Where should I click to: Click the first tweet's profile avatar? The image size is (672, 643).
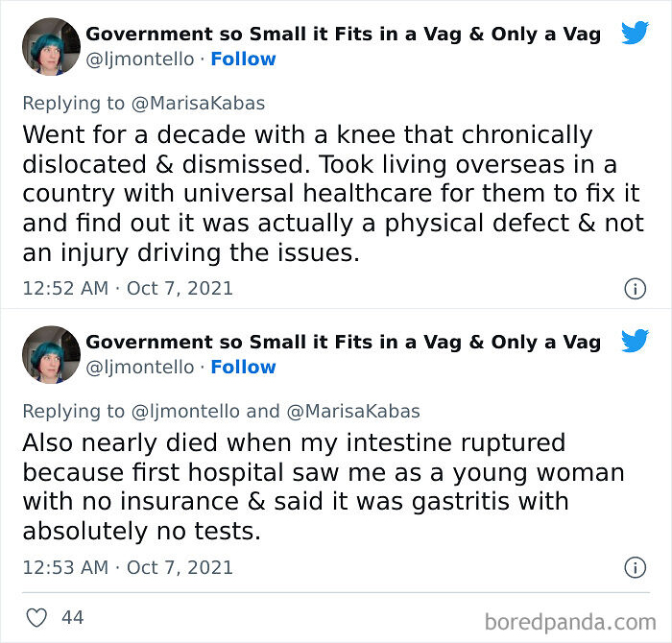click(x=51, y=46)
